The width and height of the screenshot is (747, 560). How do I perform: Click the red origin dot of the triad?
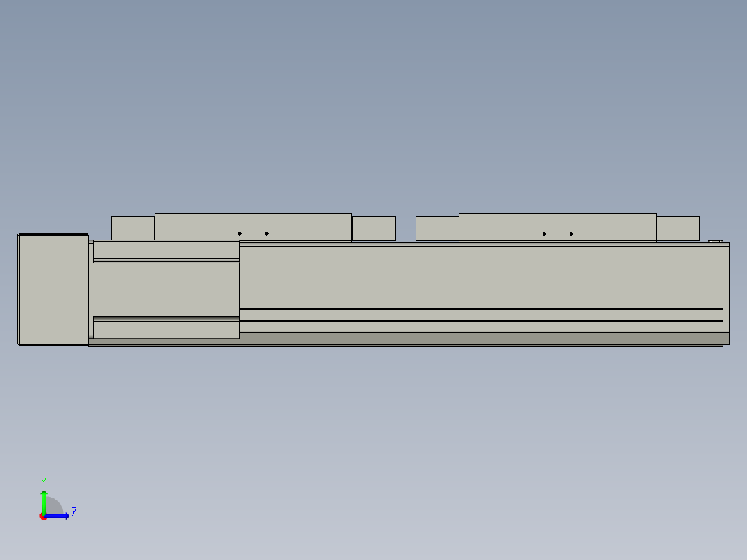[x=43, y=517]
